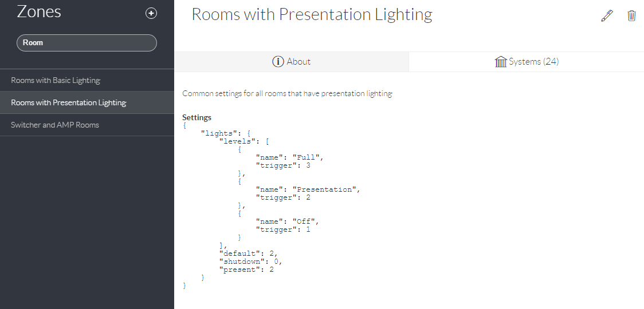This screenshot has height=309, width=644.
Task: Click the building icon beside Systems
Action: (501, 62)
